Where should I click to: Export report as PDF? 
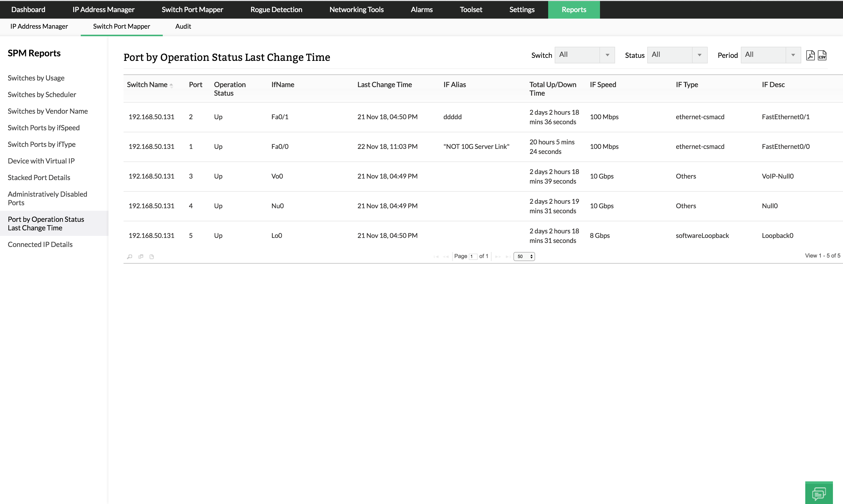click(810, 55)
